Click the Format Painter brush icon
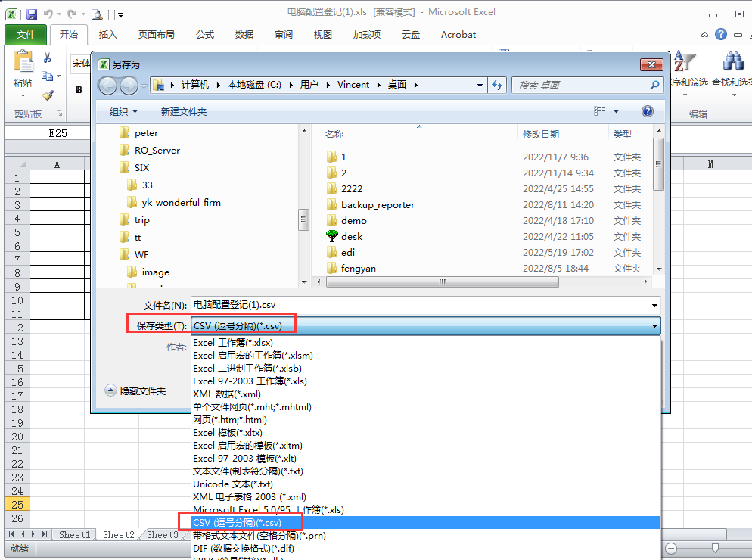The image size is (752, 560). (x=48, y=95)
